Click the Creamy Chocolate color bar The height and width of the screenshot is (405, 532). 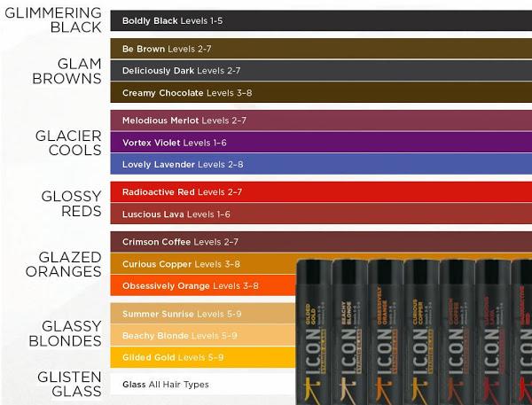(319, 93)
